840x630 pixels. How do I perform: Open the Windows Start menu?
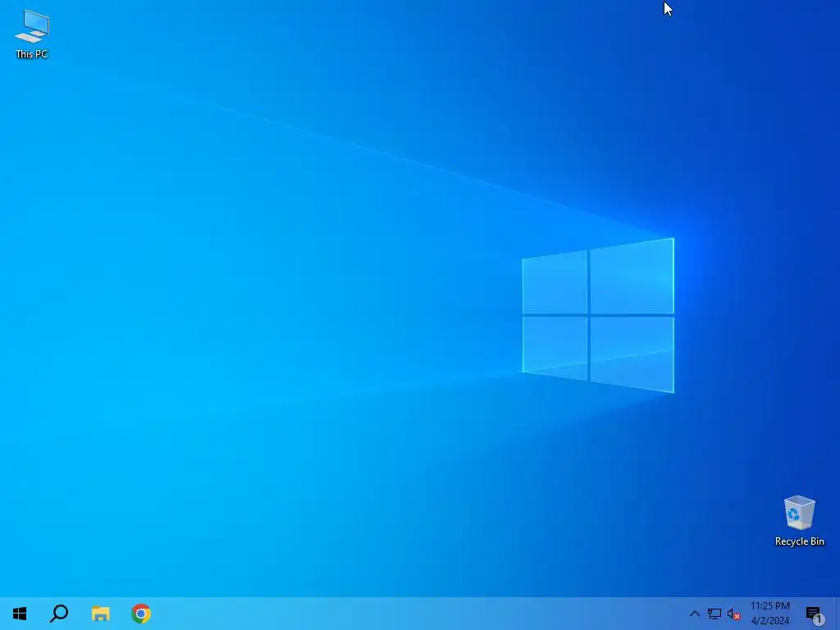click(20, 614)
